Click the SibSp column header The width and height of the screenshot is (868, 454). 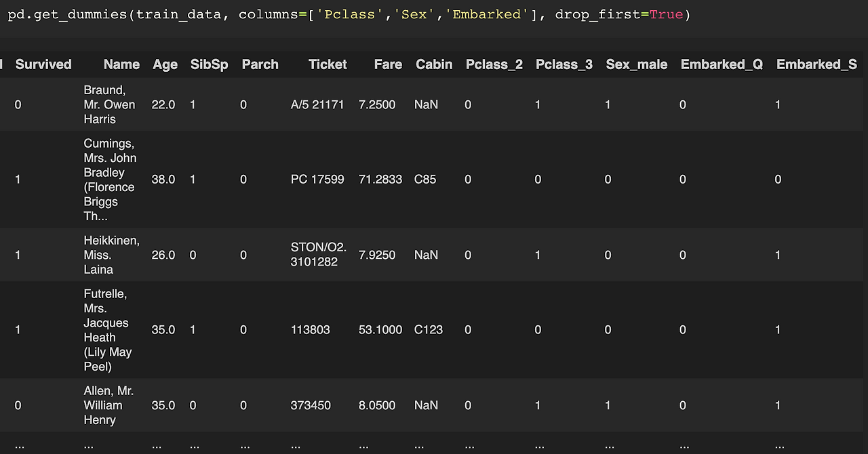tap(210, 64)
